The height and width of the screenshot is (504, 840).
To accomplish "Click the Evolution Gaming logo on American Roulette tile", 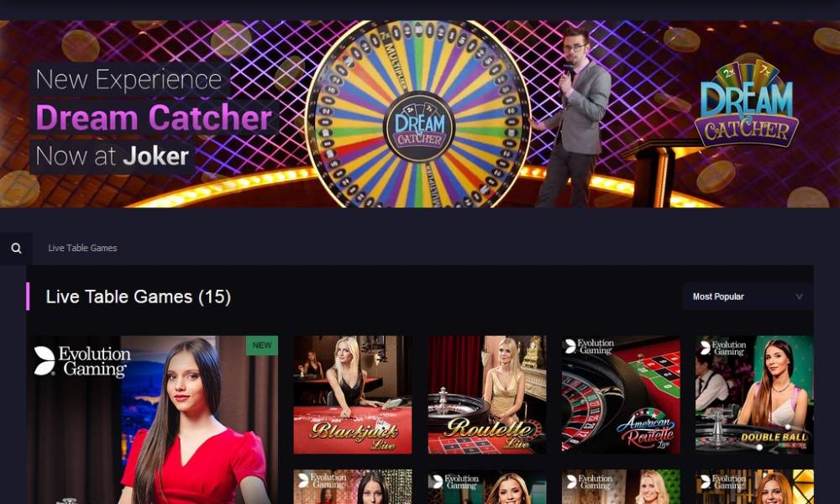I will [590, 347].
